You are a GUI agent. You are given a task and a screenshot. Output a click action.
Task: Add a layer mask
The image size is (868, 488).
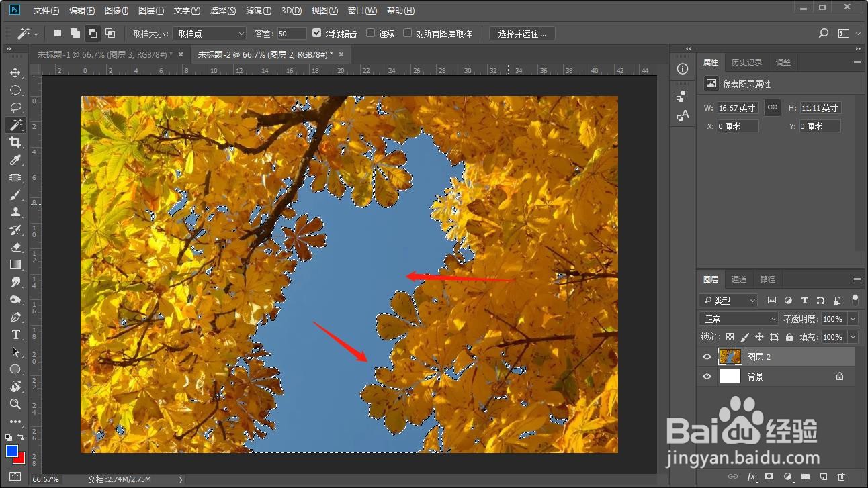769,477
